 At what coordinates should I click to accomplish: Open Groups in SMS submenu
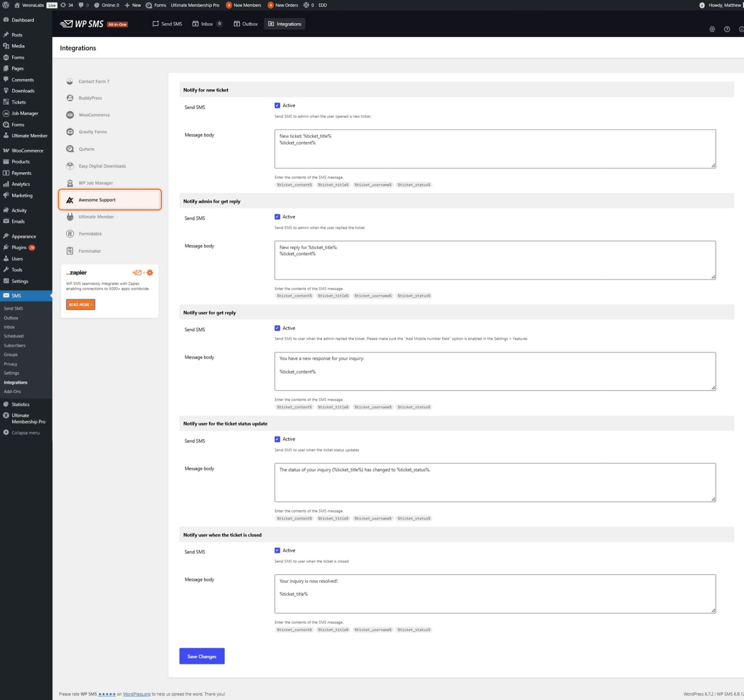(x=11, y=355)
